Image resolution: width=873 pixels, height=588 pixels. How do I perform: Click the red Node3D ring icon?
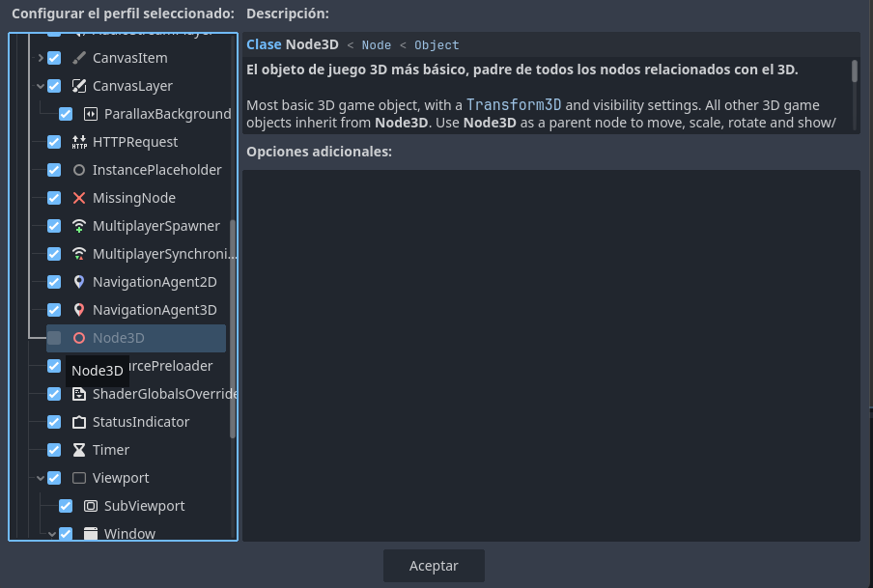79,338
